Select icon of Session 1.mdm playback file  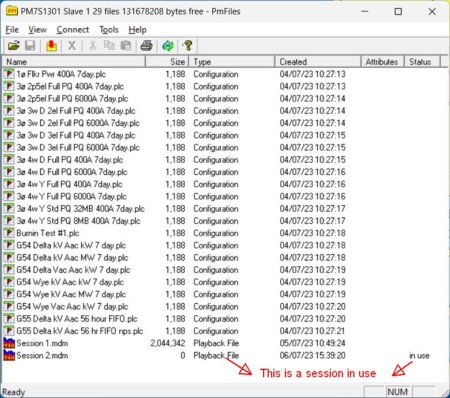pyautogui.click(x=9, y=343)
